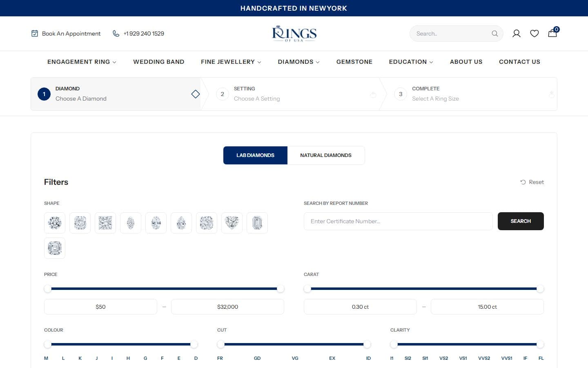Select the emerald cut diamond shape
This screenshot has height=368, width=588.
click(257, 223)
